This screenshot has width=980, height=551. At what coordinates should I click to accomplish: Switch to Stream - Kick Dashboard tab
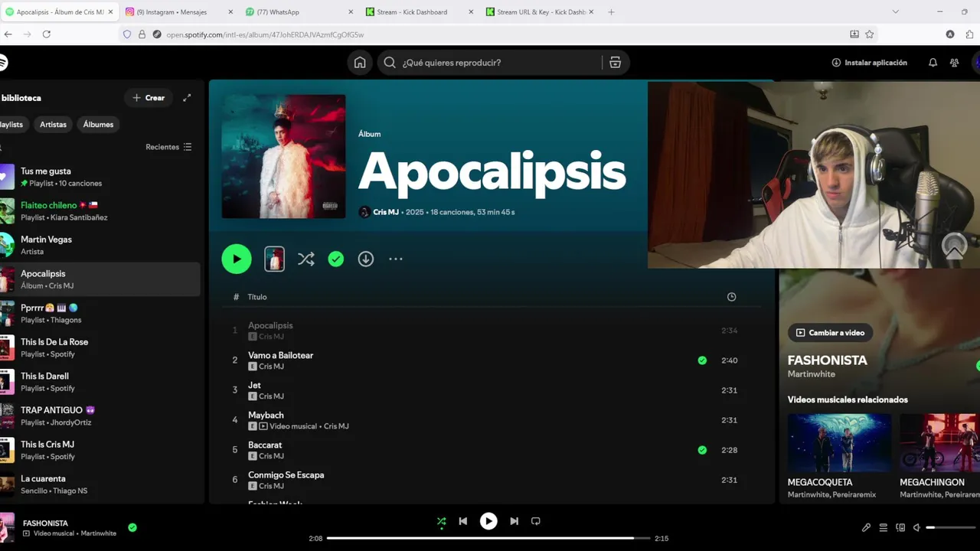point(420,12)
